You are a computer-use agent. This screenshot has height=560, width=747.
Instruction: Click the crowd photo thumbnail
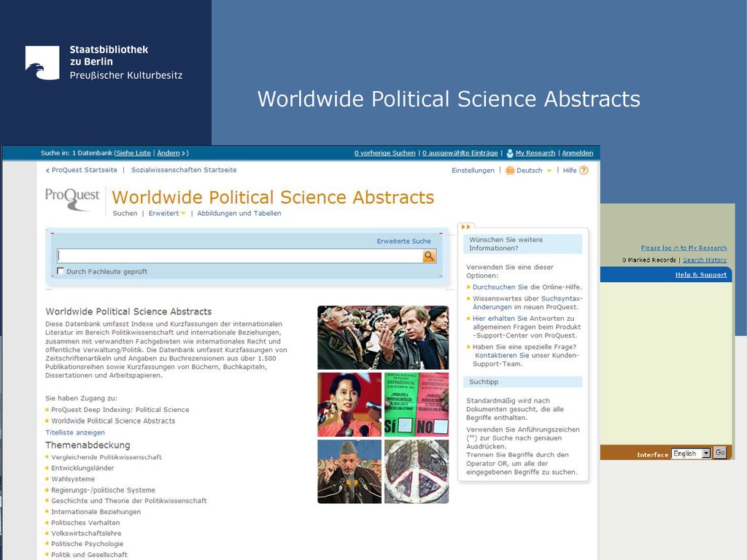tap(383, 338)
